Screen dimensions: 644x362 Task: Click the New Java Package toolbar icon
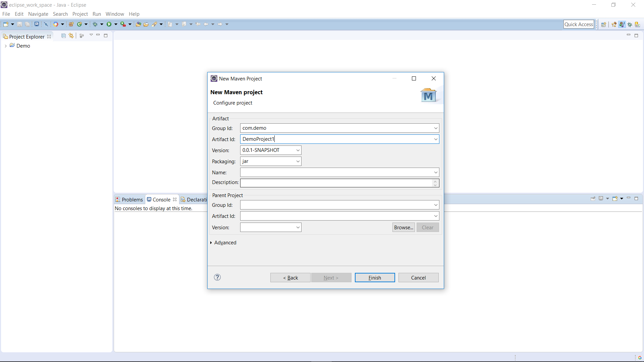(71, 24)
